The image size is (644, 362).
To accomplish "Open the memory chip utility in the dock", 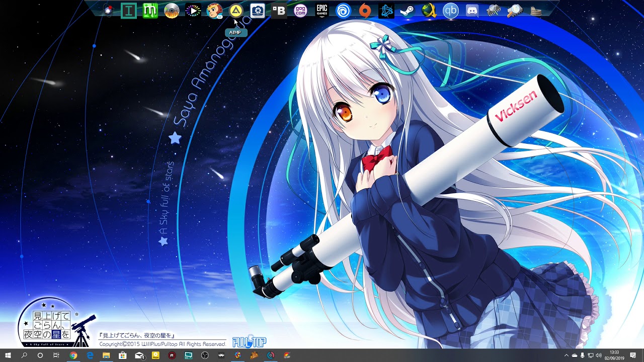I will pyautogui.click(x=494, y=10).
